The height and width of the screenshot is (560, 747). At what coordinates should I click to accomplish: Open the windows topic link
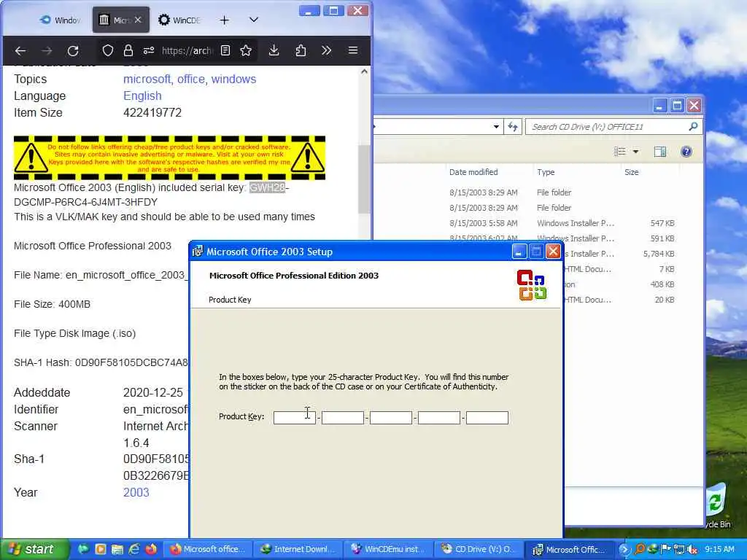coord(234,79)
